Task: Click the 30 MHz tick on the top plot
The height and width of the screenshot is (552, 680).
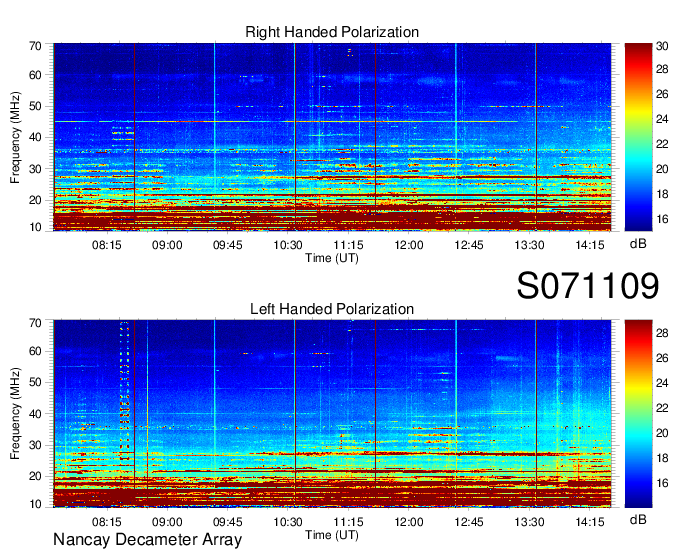Action: pos(35,169)
